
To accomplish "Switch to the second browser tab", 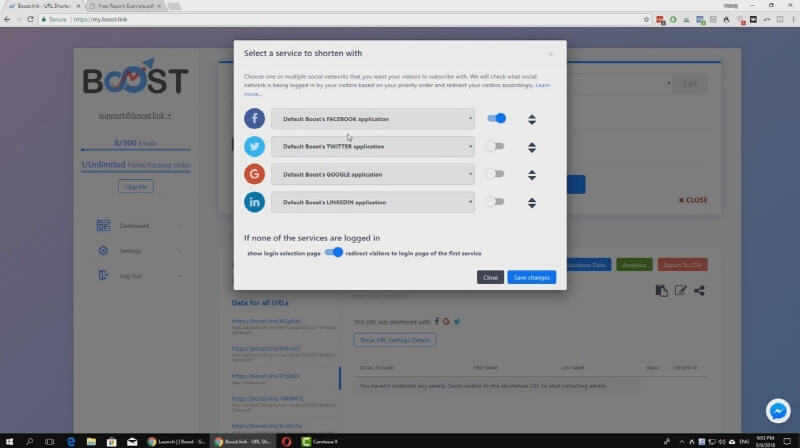I will pos(125,6).
